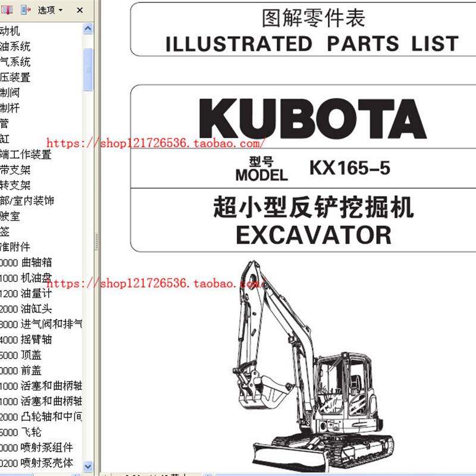Screen dimensions: 476x476
Task: Click the bookmarks book icon above the panel
Action: (7, 10)
